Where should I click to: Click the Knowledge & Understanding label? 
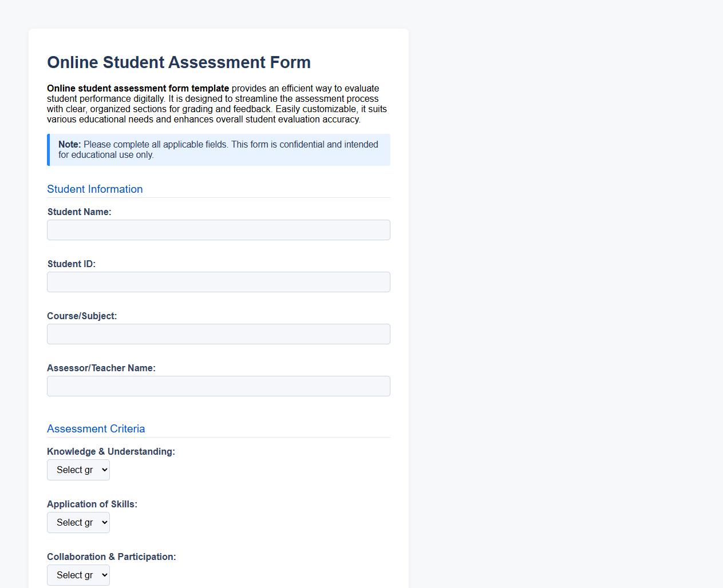pos(109,451)
